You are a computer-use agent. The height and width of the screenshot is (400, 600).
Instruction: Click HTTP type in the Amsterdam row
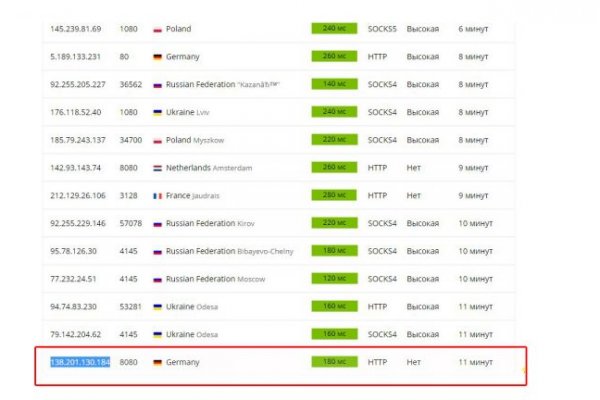(x=377, y=169)
